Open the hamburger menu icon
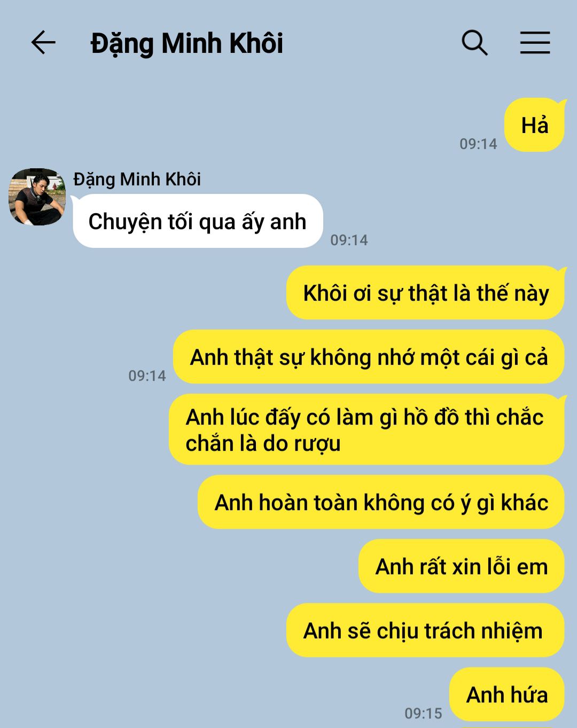The image size is (577, 728). tap(535, 43)
